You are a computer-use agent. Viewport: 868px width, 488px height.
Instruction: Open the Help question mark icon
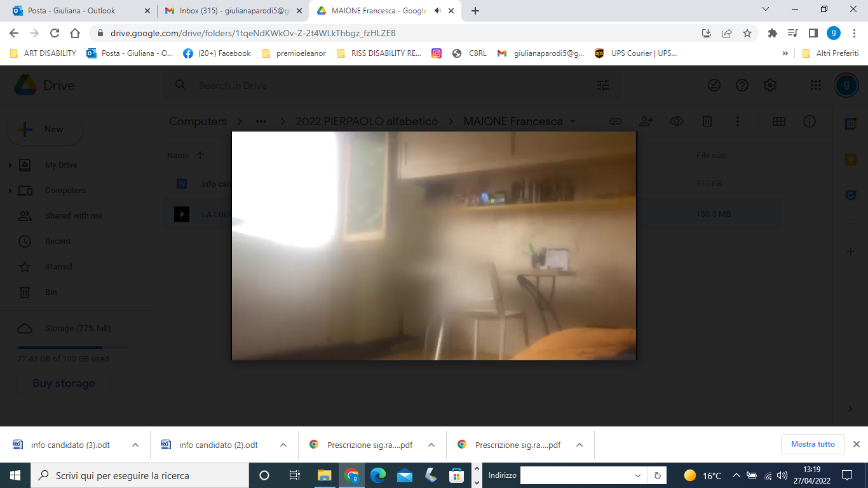pyautogui.click(x=742, y=85)
